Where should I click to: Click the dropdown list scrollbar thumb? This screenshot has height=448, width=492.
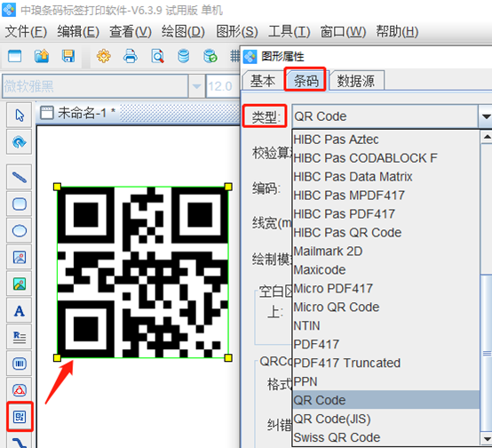coord(486,353)
